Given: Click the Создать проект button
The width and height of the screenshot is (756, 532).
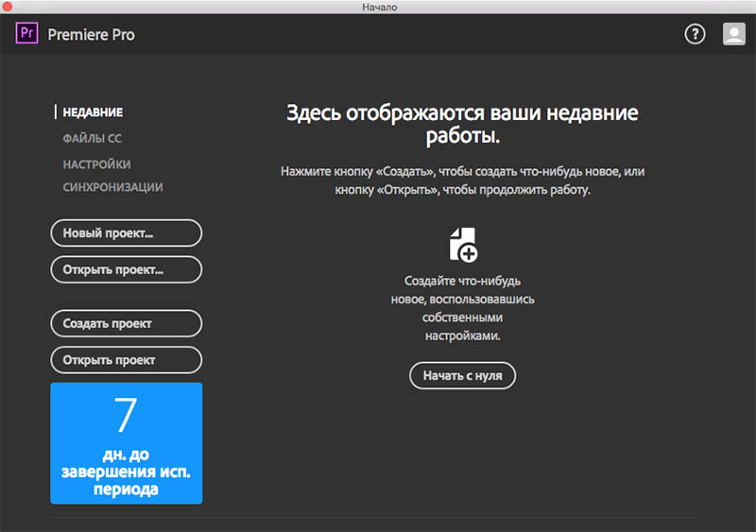Looking at the screenshot, I should pyautogui.click(x=127, y=323).
